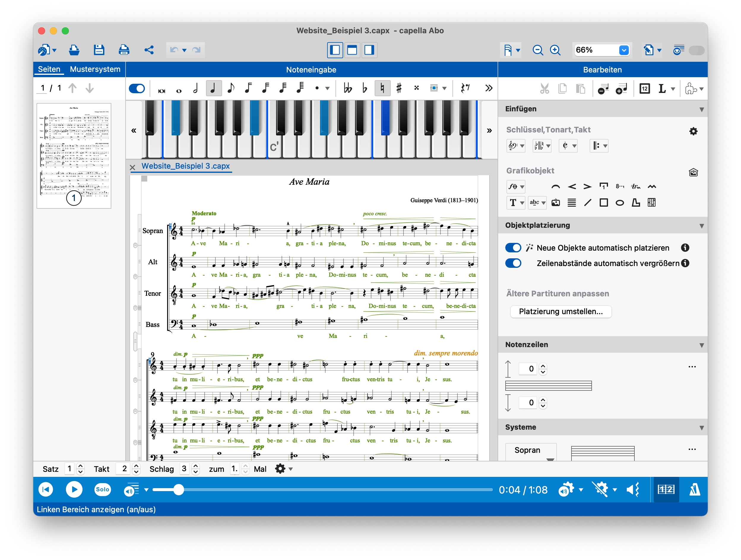Switch to the Seiten tab
This screenshot has width=741, height=560.
49,69
